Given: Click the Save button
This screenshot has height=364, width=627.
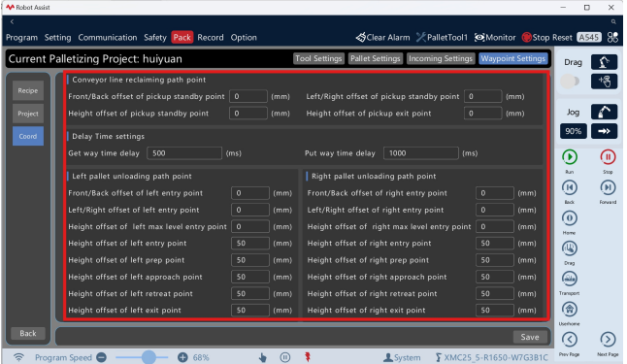Looking at the screenshot, I should tap(529, 337).
